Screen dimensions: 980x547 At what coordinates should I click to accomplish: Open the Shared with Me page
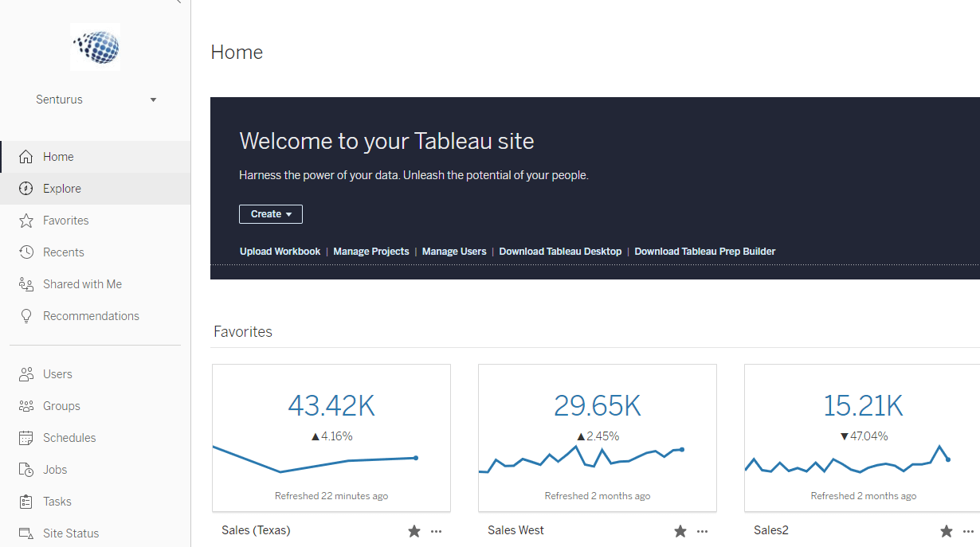point(83,283)
